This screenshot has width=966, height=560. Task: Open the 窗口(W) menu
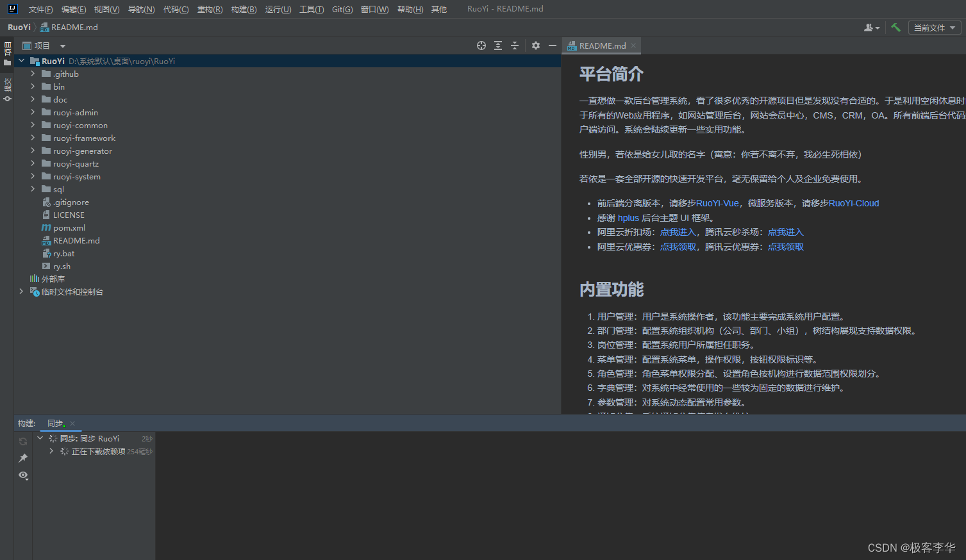coord(374,9)
